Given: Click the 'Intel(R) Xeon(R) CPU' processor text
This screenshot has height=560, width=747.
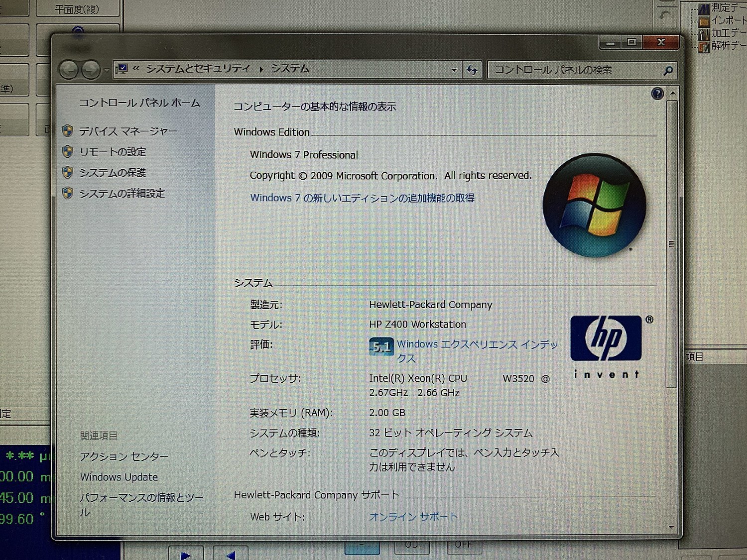Looking at the screenshot, I should pyautogui.click(x=418, y=378).
